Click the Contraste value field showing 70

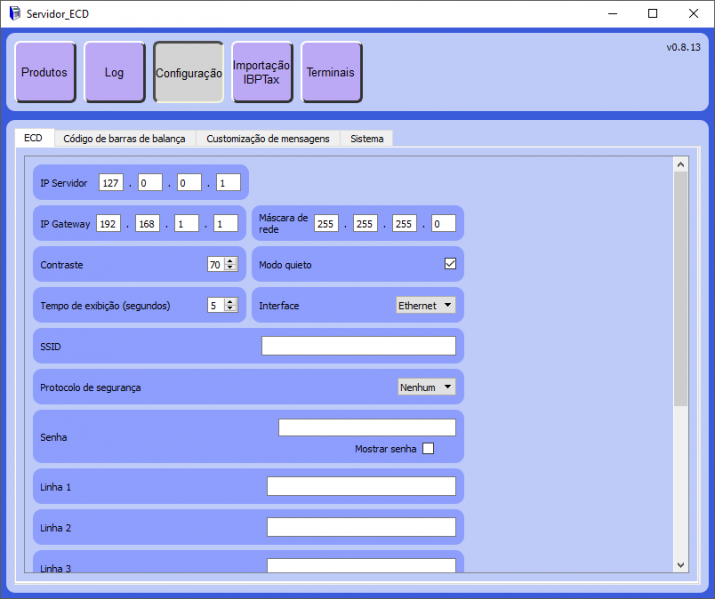[216, 264]
